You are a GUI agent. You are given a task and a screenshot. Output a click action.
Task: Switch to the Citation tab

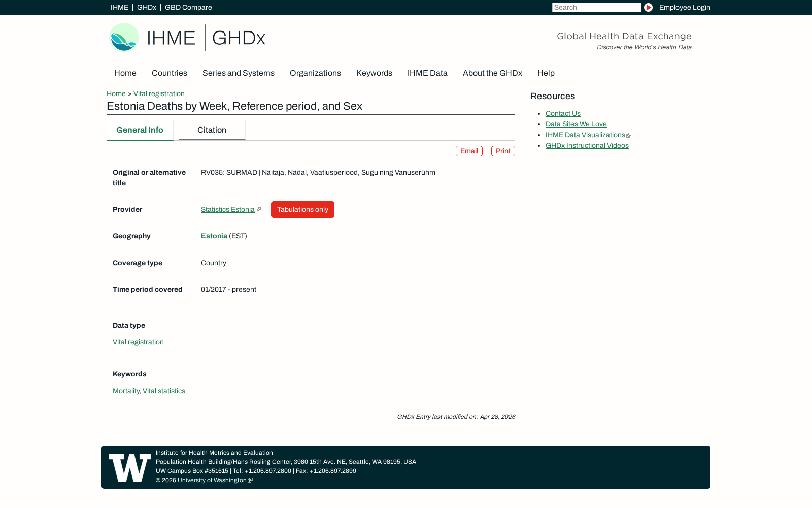pos(212,130)
